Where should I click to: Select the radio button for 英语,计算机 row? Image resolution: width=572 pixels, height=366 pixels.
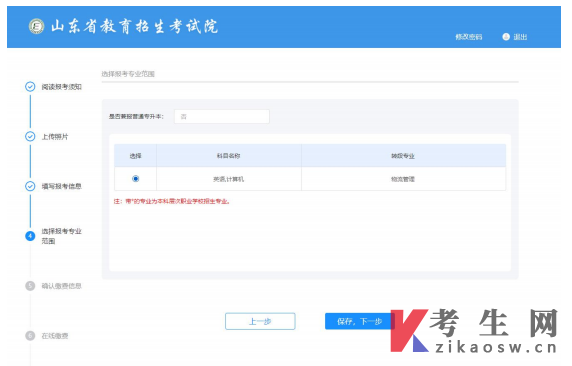coord(135,178)
